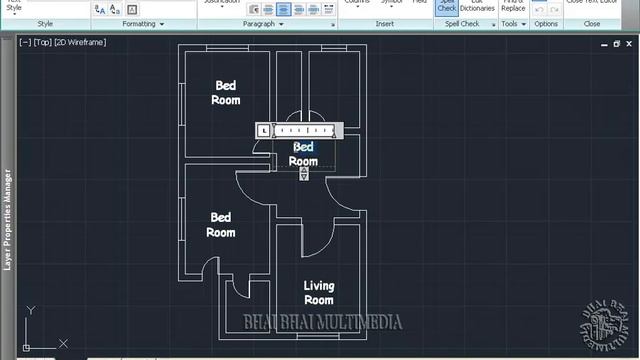Click the Make Lowercase formatting icon
The height and width of the screenshot is (360, 640).
[115, 9]
